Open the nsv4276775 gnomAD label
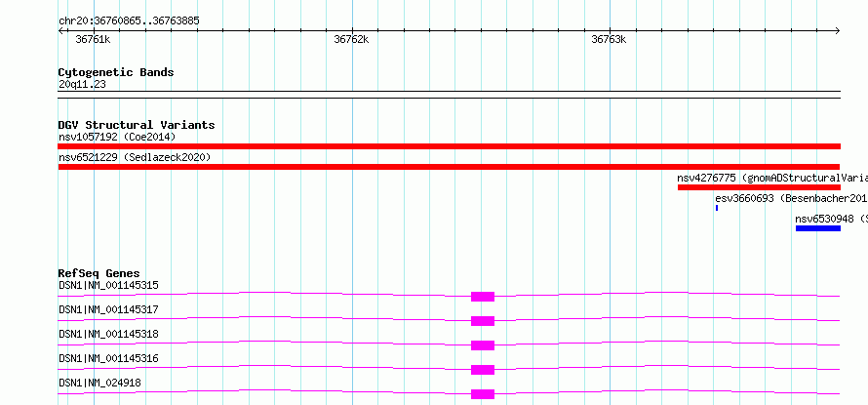868x405 pixels. (x=772, y=178)
